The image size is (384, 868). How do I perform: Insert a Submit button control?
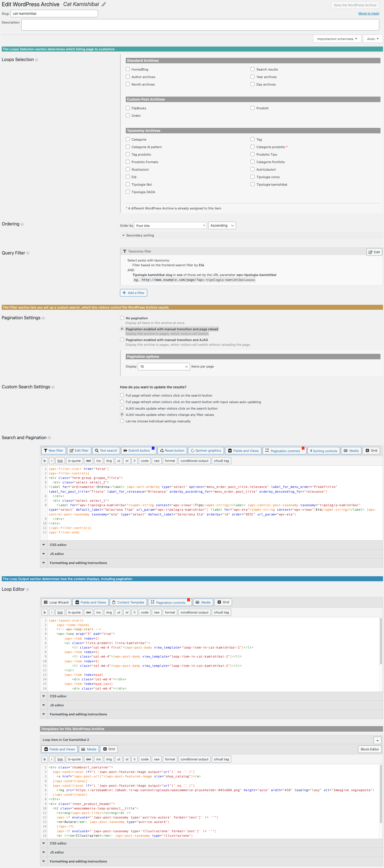[138, 450]
